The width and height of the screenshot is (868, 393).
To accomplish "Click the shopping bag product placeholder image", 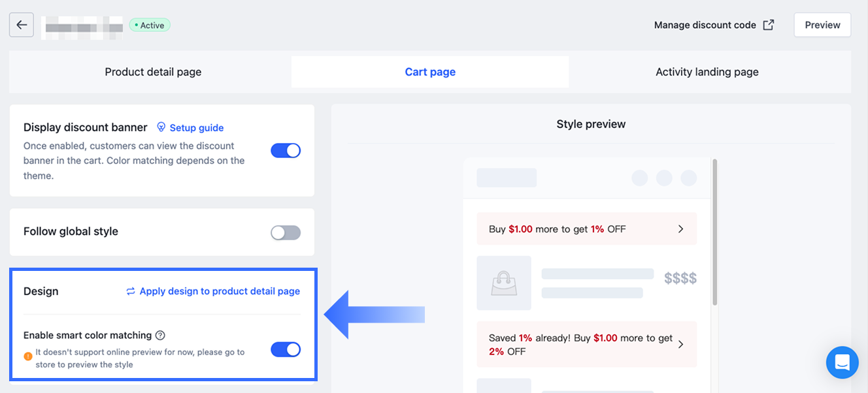I will [x=503, y=283].
